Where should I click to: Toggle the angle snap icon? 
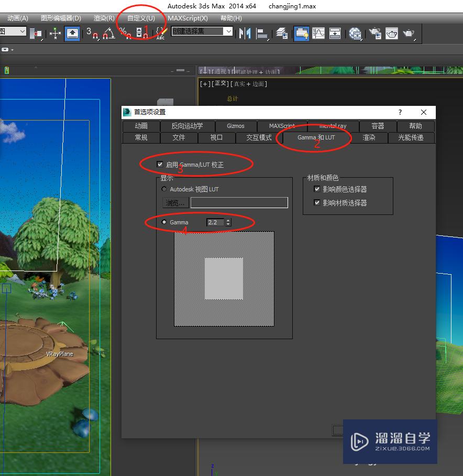(x=109, y=33)
